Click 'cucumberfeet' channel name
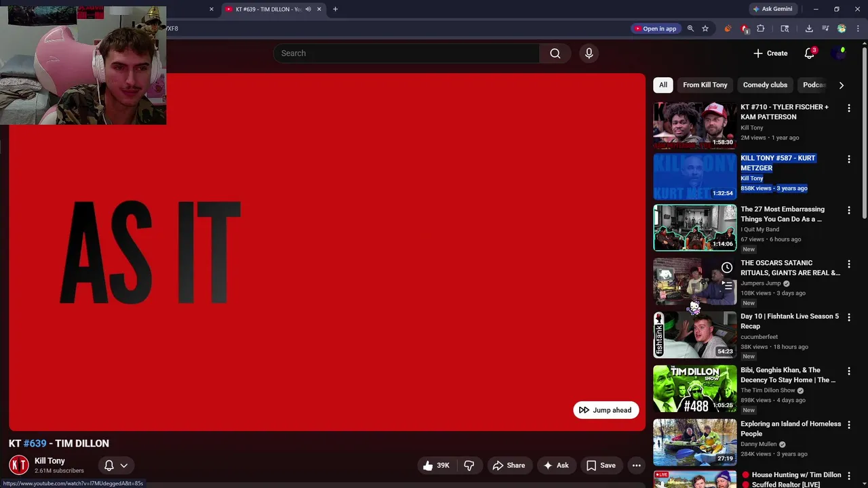Screen dimensions: 868x488 759,337
